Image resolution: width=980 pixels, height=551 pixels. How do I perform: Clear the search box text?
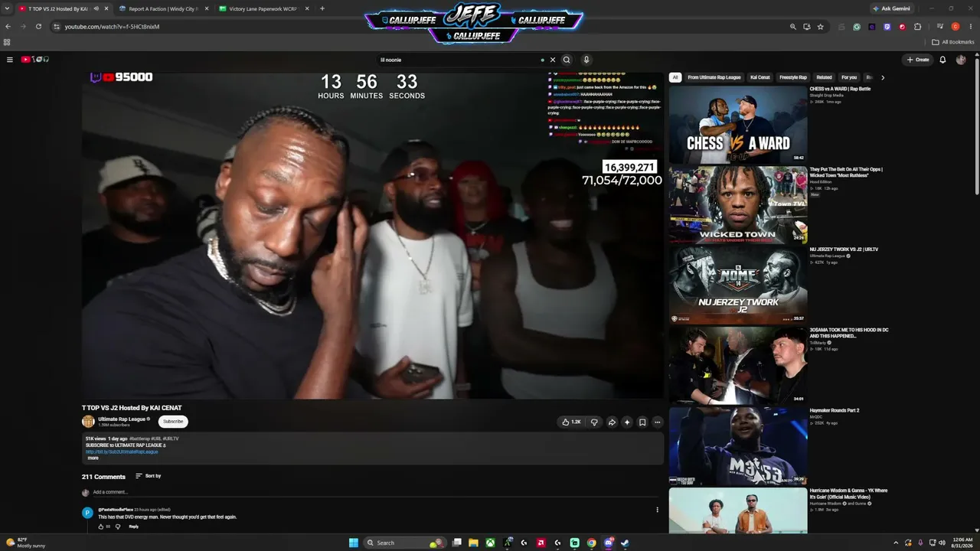click(x=553, y=60)
